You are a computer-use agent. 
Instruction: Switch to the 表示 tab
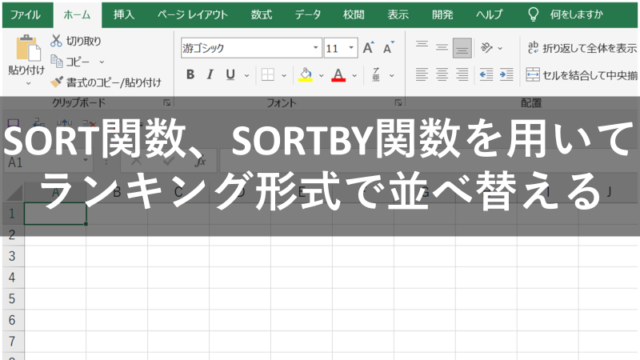click(x=398, y=15)
